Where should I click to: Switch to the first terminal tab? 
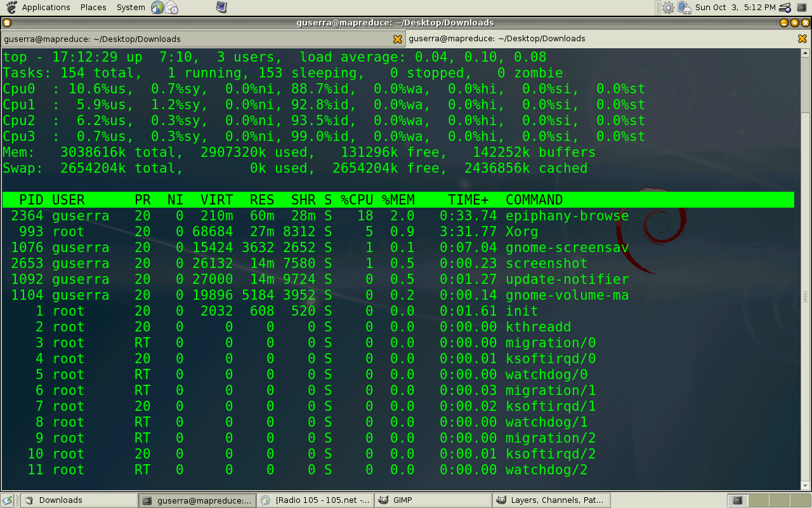pyautogui.click(x=190, y=39)
